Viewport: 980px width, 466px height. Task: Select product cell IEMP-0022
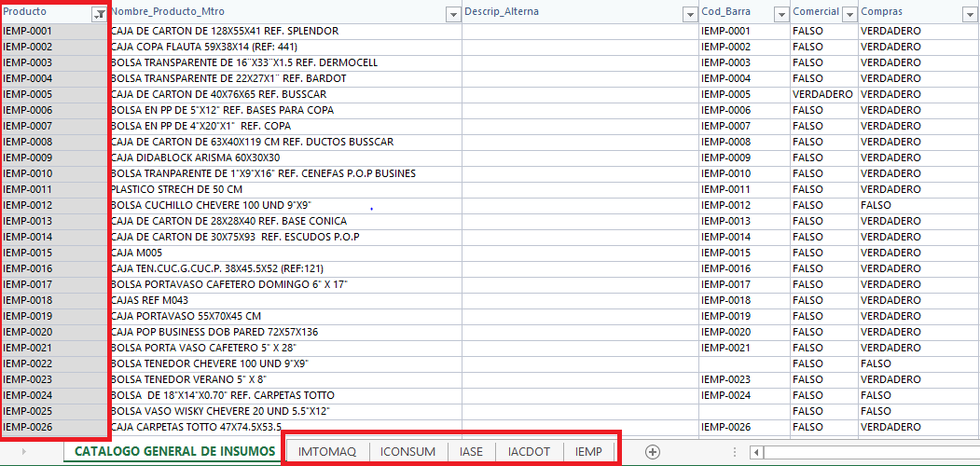[54, 363]
